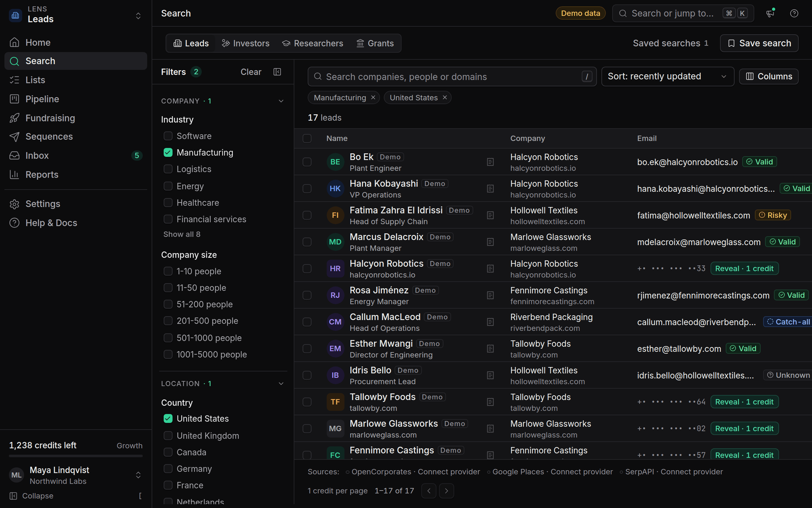
Task: Click the Save search button
Action: pos(759,43)
